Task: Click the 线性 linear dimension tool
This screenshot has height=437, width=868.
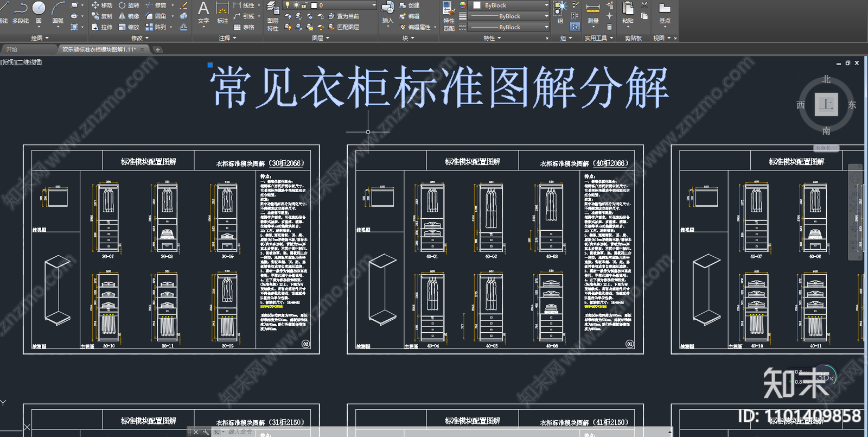Action: (244, 5)
